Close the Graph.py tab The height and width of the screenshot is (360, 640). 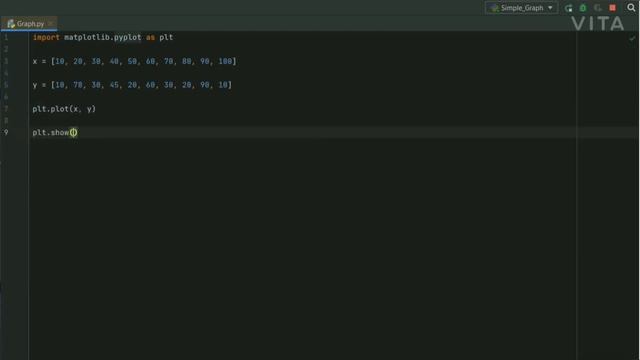click(x=51, y=24)
